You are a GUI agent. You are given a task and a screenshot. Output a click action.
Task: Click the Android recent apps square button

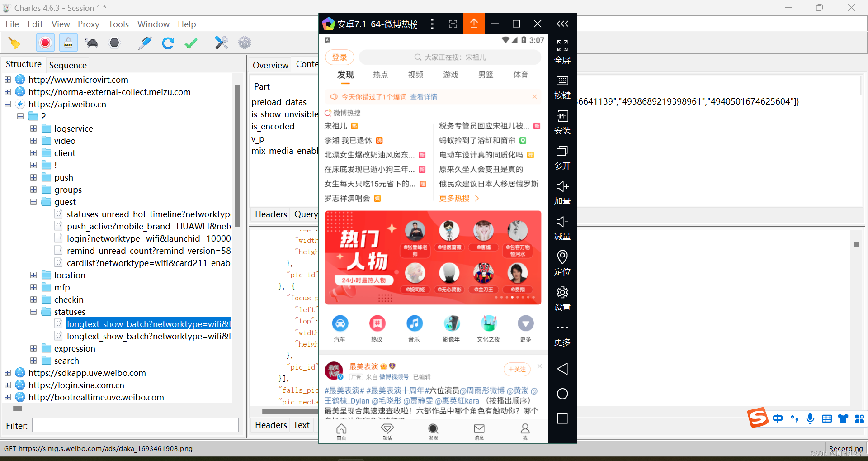[x=562, y=419]
